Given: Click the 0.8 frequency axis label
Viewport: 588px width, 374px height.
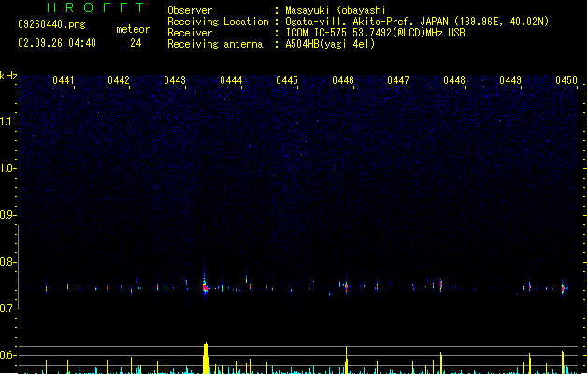Looking at the screenshot, I should [8, 262].
